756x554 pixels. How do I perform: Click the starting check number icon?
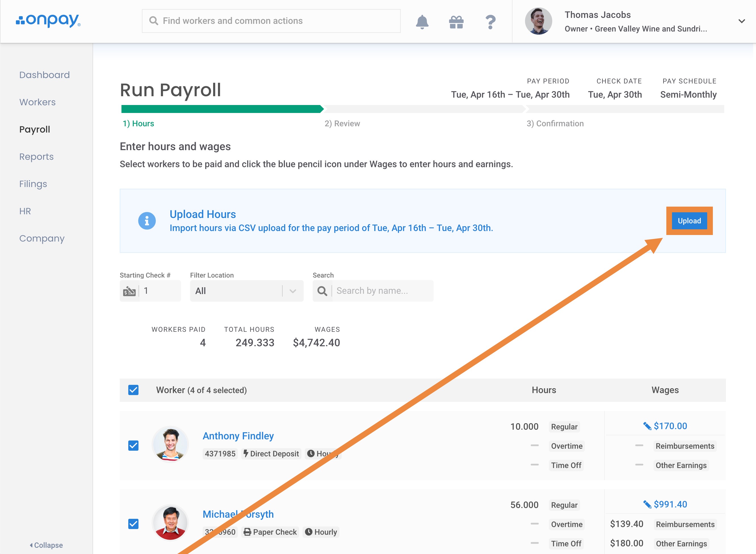pos(129,291)
